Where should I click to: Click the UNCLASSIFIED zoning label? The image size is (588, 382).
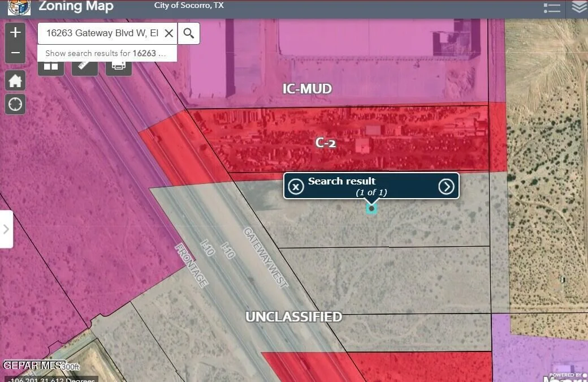point(293,317)
